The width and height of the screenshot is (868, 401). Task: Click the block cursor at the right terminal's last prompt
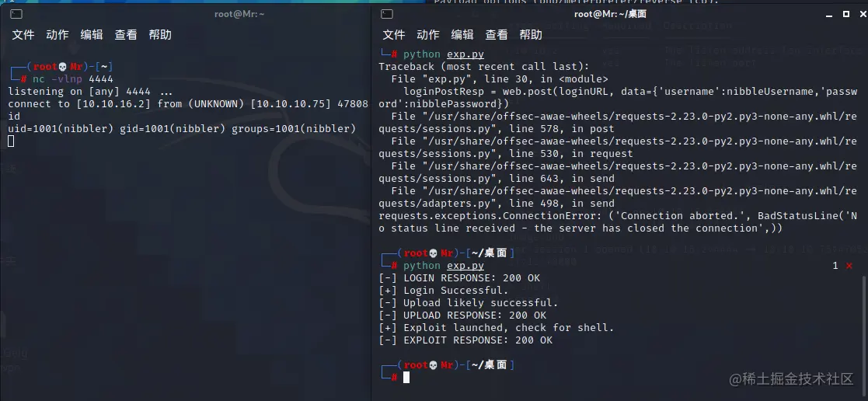(406, 377)
